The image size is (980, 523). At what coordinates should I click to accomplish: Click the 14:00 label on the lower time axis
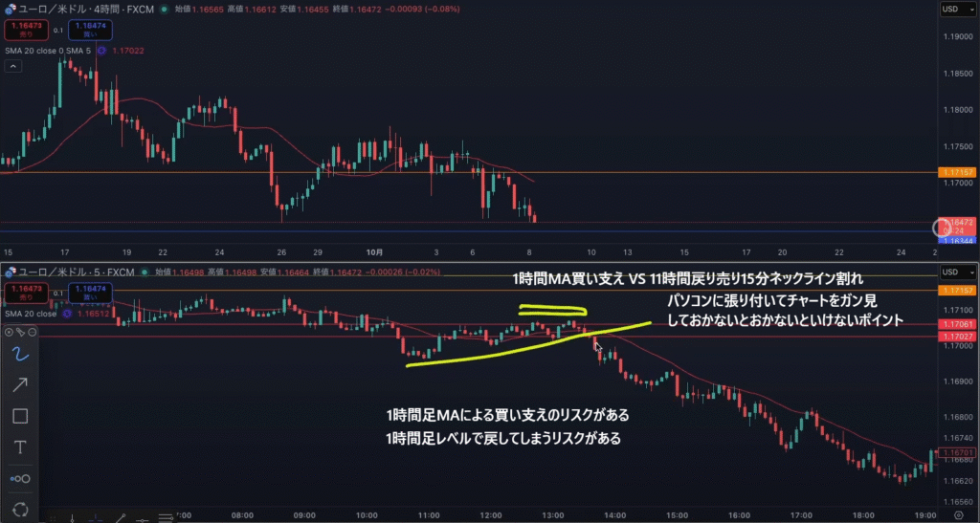615,515
